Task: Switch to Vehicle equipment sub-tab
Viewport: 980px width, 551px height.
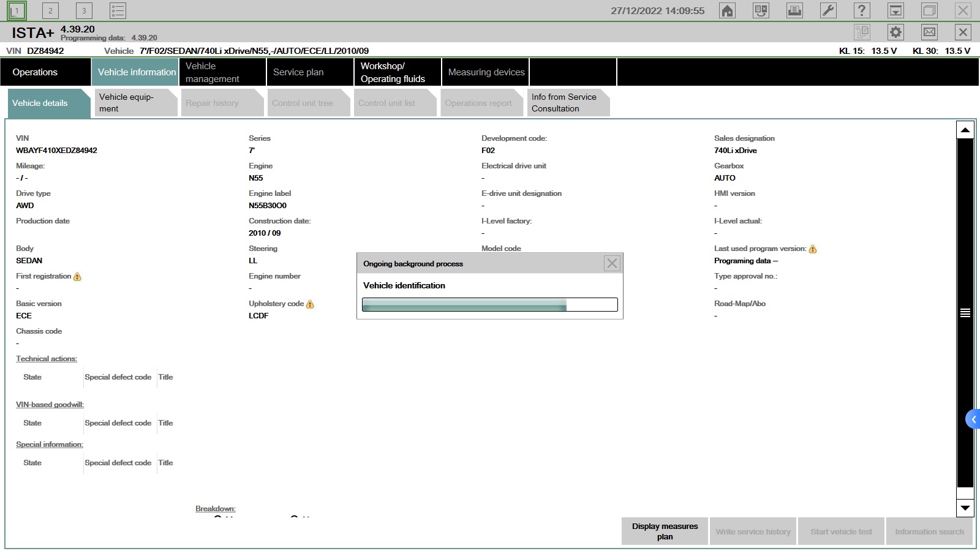Action: pos(134,103)
